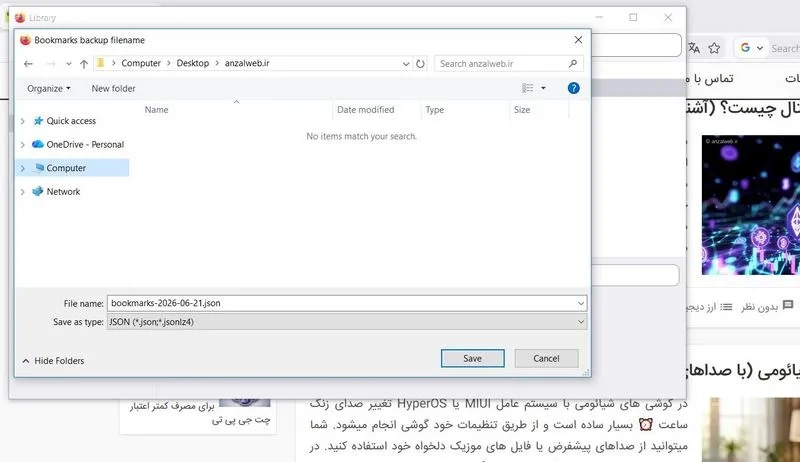Change the view layout icon

pyautogui.click(x=528, y=88)
